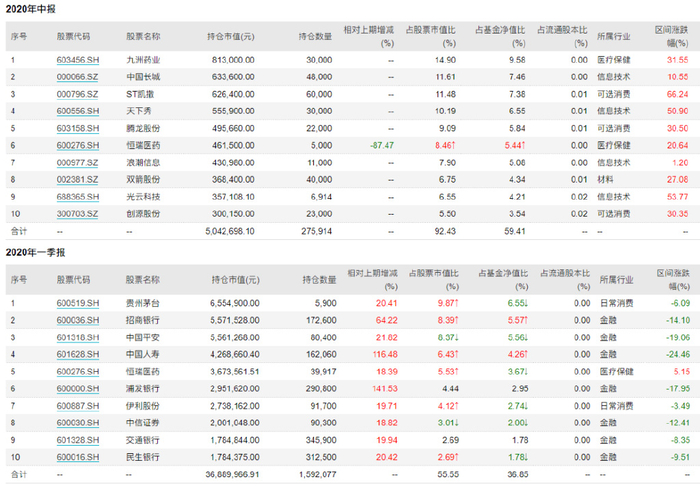Select stock name 贵州茅台
The image size is (700, 486).
coord(142,303)
